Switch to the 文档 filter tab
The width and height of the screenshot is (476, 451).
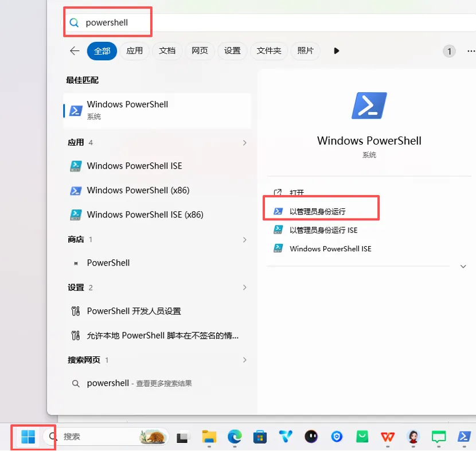(167, 50)
